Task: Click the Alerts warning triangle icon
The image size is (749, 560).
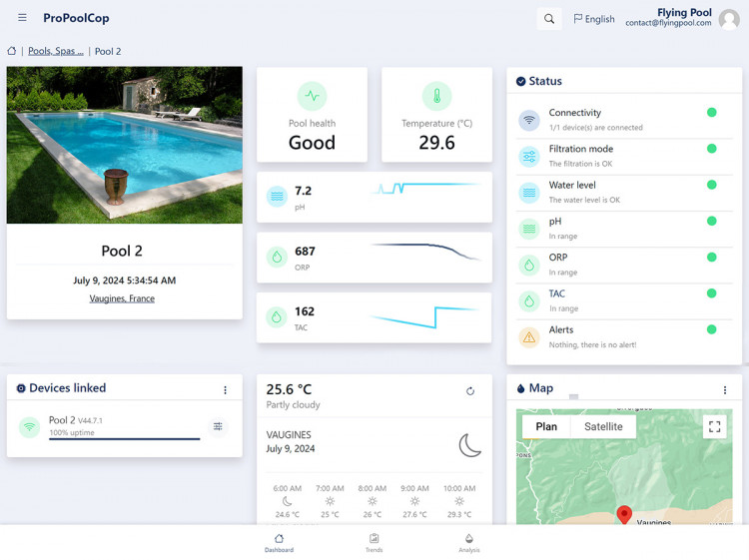Action: coord(529,337)
